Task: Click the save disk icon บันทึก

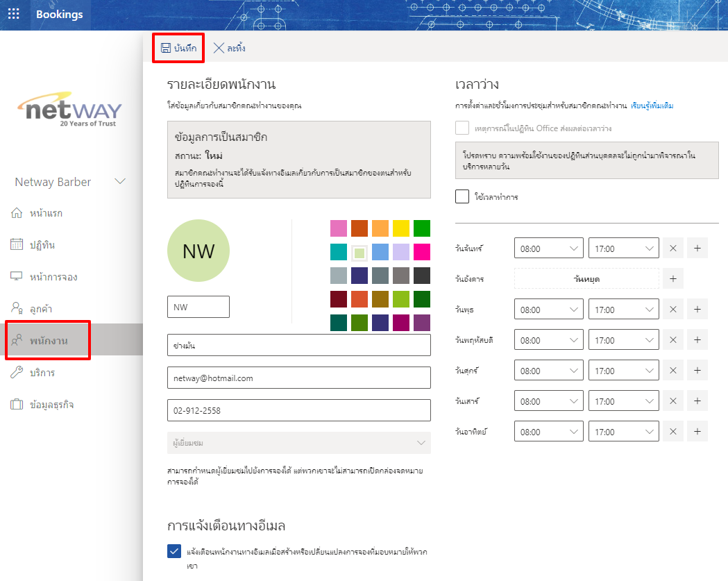Action: [x=166, y=48]
